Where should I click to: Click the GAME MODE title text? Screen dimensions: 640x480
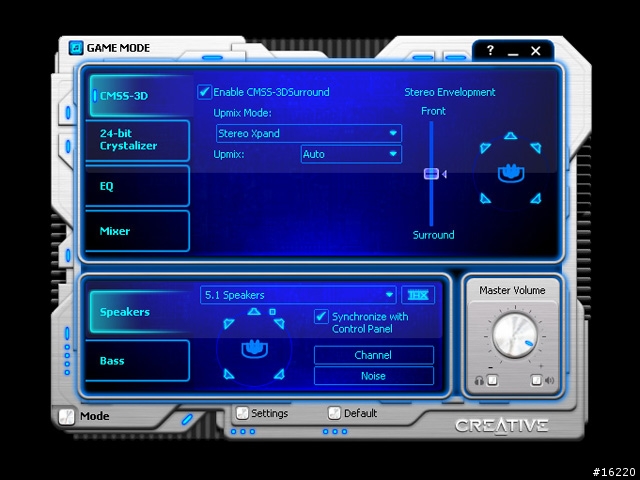point(118,48)
